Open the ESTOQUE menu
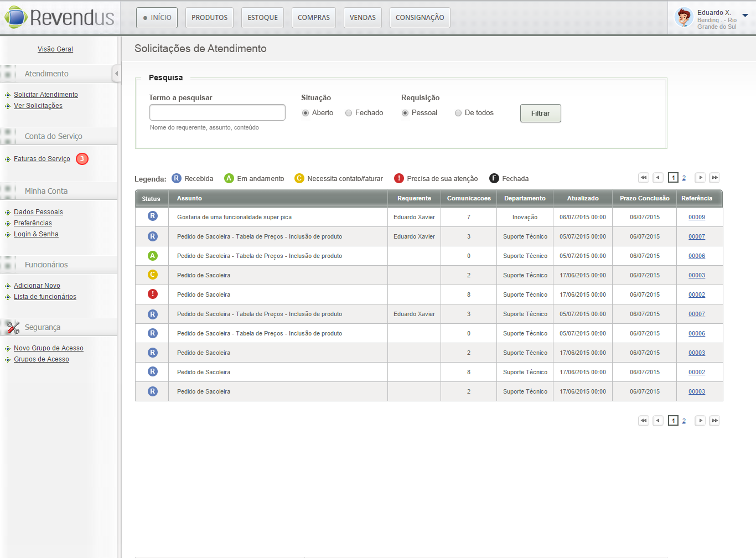Viewport: 756px width, 558px height. click(x=262, y=18)
